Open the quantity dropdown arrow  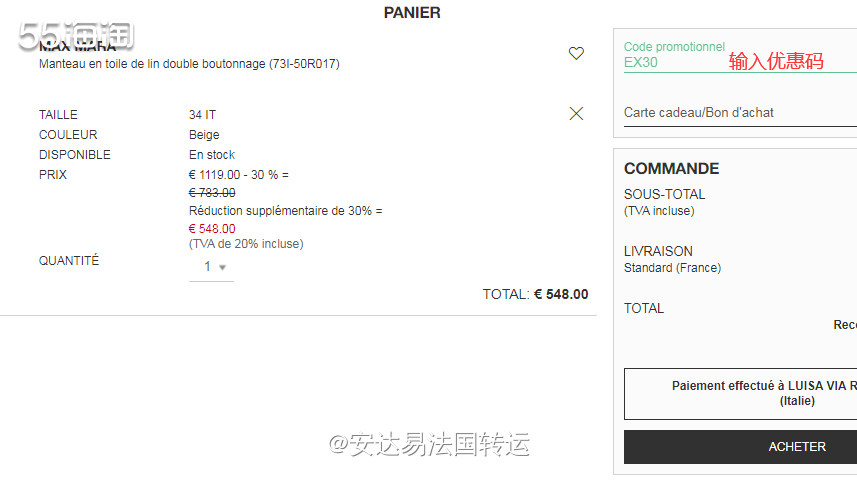tap(222, 268)
